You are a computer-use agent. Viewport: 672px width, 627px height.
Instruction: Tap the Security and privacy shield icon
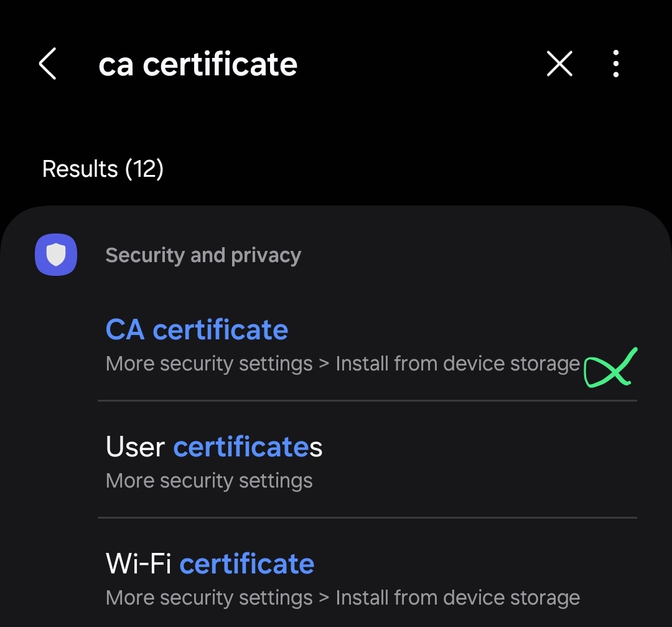point(56,254)
